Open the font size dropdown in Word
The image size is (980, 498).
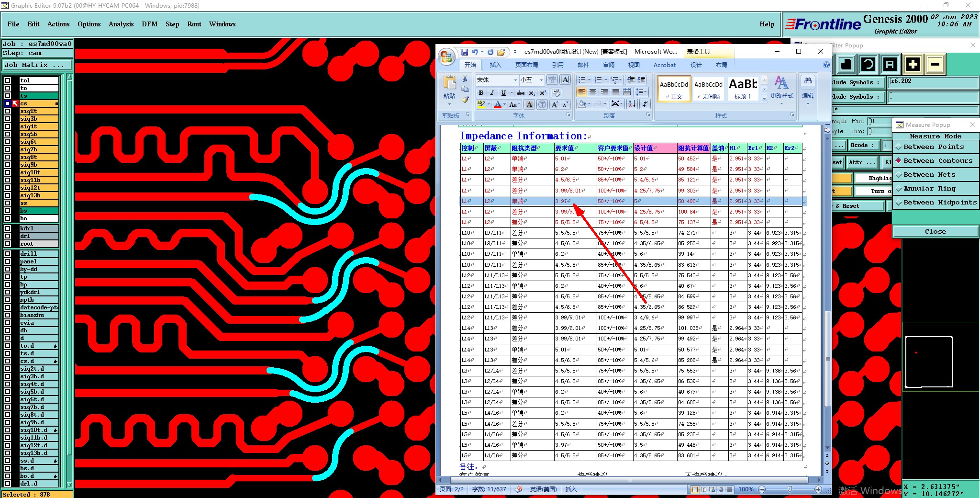(541, 80)
